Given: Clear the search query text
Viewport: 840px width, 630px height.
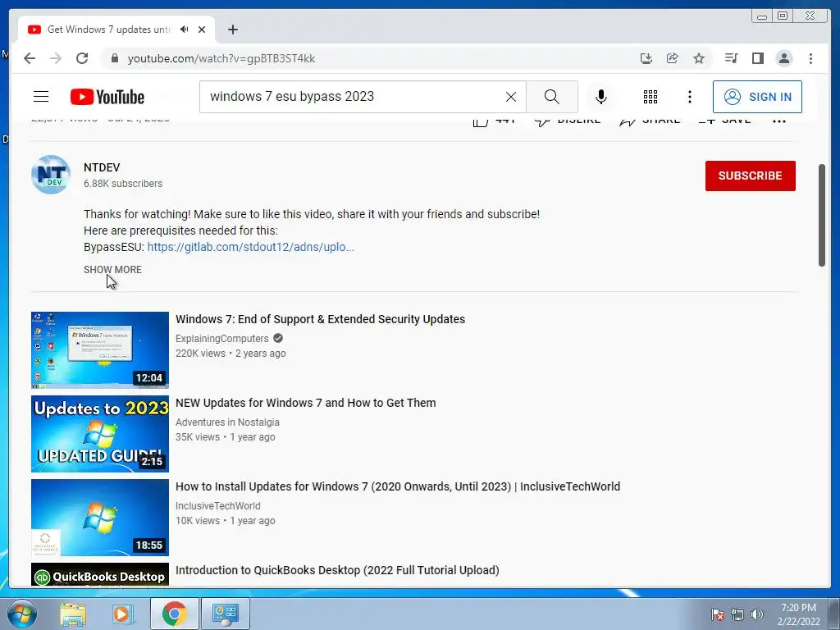Looking at the screenshot, I should [511, 97].
